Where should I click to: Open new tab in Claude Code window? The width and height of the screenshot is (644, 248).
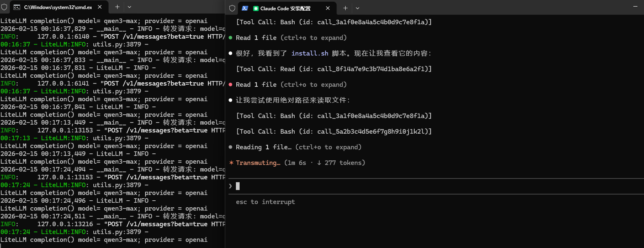345,8
